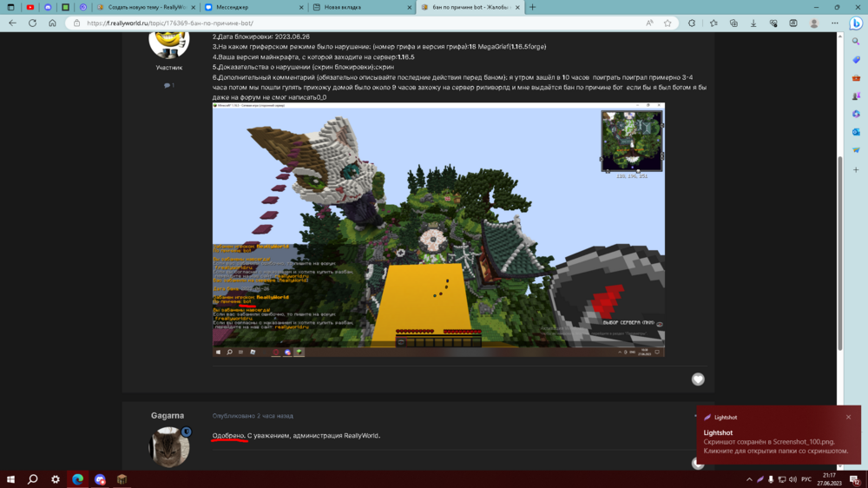Image resolution: width=868 pixels, height=488 pixels.
Task: Open sidebar search icon
Action: [856, 42]
